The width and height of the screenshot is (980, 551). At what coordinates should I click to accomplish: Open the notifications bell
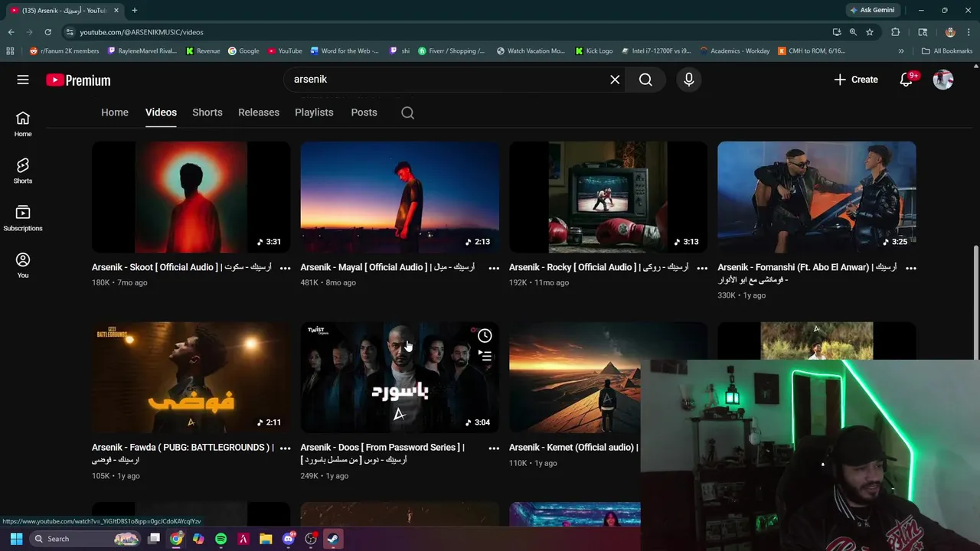[906, 80]
